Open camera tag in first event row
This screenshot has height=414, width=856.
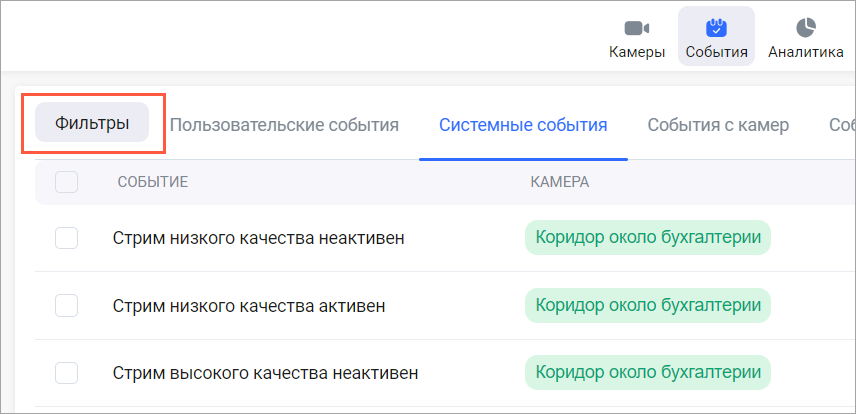648,237
